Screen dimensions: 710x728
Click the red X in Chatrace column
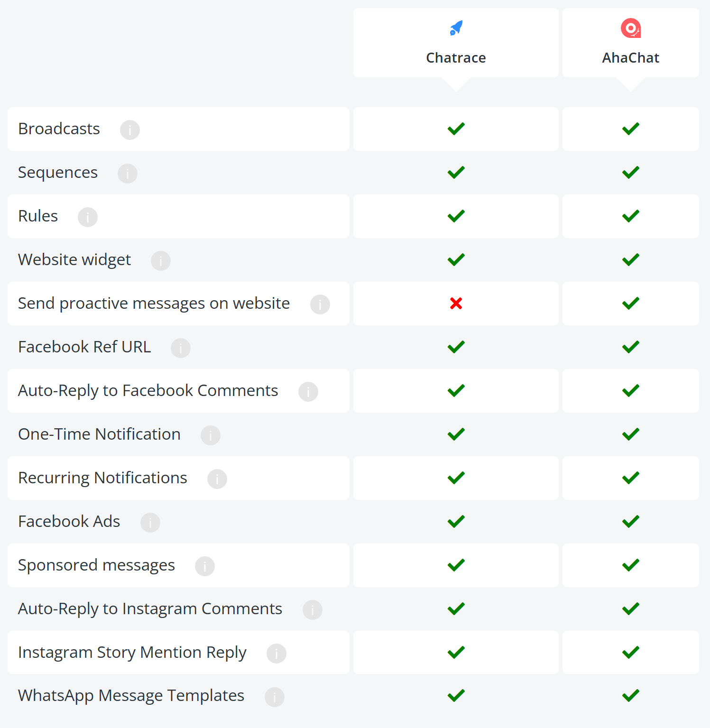tap(456, 303)
